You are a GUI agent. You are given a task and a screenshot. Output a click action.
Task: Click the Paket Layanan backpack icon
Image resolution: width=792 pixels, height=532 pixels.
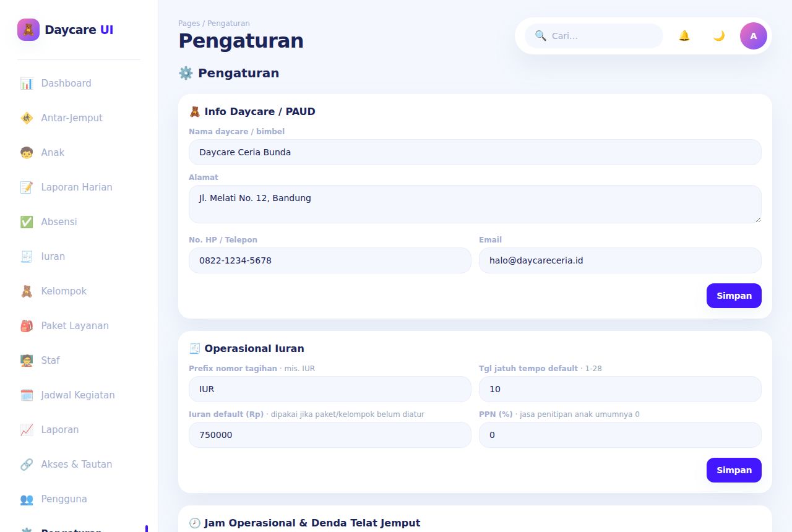point(27,326)
